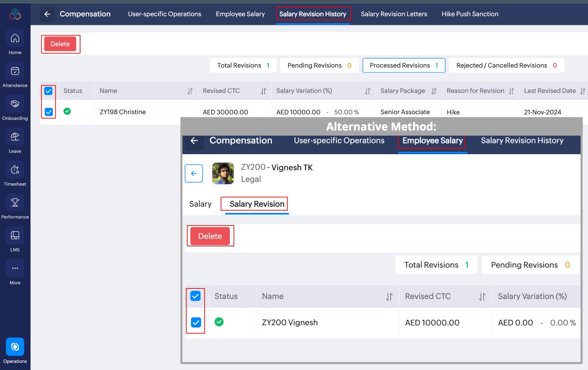588x370 pixels.
Task: Expand More options in sidebar
Action: pyautogui.click(x=15, y=269)
